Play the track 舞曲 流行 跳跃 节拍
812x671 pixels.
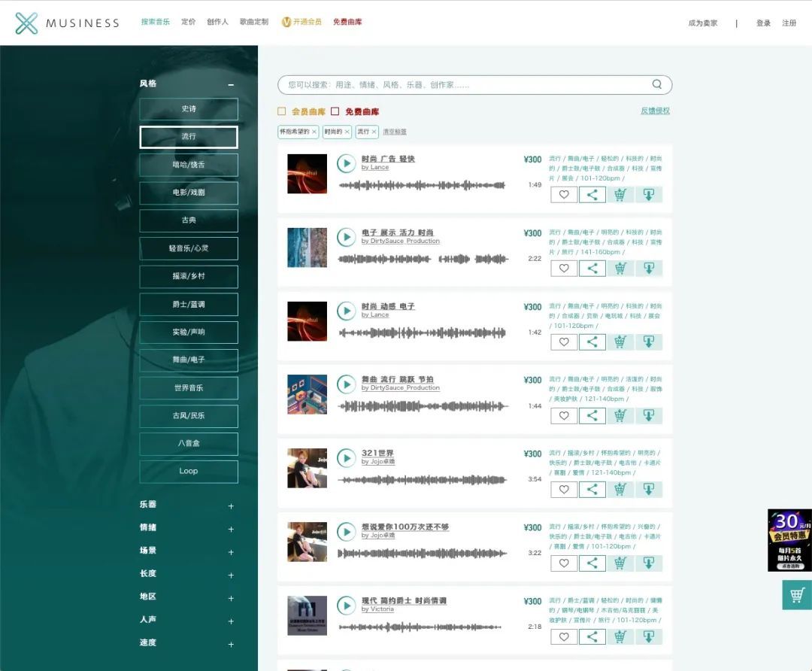point(346,384)
